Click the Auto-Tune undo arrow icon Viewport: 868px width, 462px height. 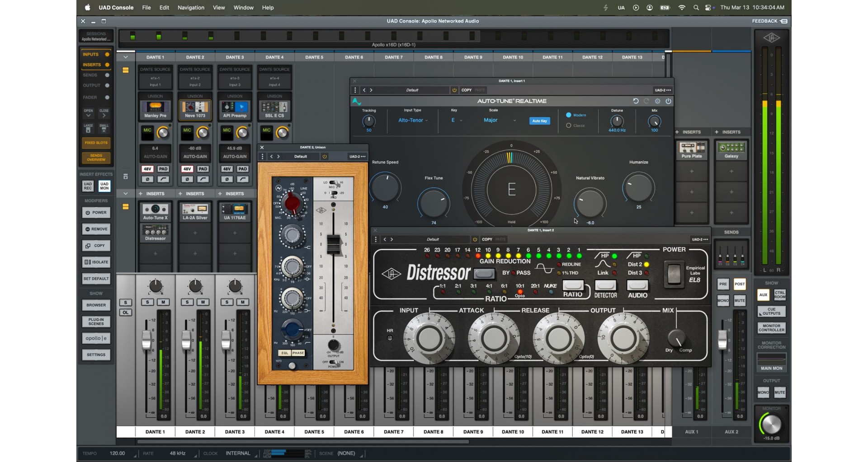636,101
